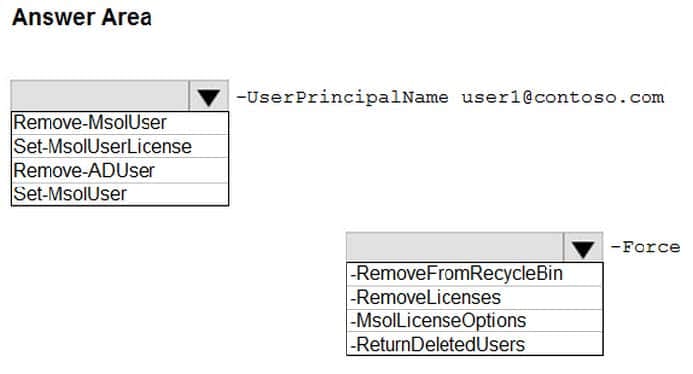Click the word contoso in the address
The height and width of the screenshot is (374, 693).
tap(575, 97)
